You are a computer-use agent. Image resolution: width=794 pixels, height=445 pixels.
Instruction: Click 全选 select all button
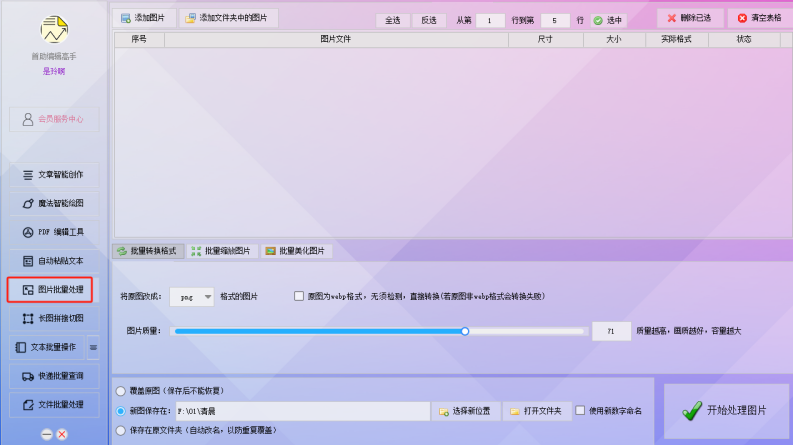click(x=392, y=20)
